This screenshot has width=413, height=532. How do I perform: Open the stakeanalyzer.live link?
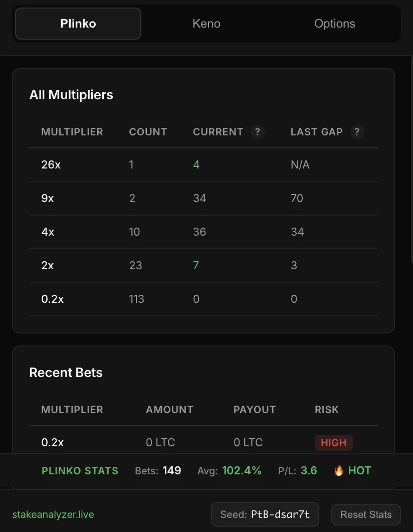click(x=52, y=514)
